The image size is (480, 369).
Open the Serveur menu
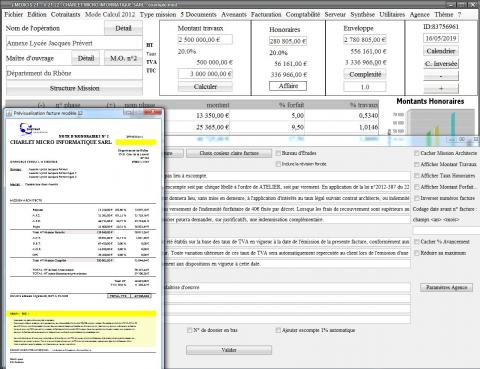[x=335, y=15]
